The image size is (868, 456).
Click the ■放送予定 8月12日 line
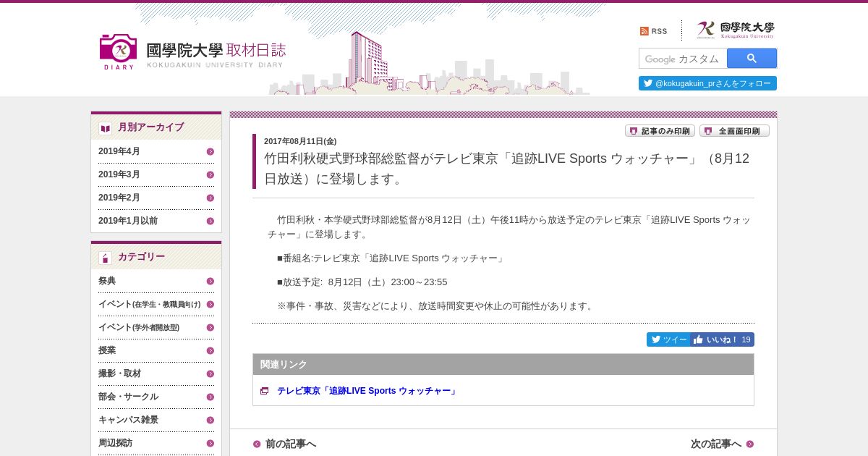(x=362, y=282)
